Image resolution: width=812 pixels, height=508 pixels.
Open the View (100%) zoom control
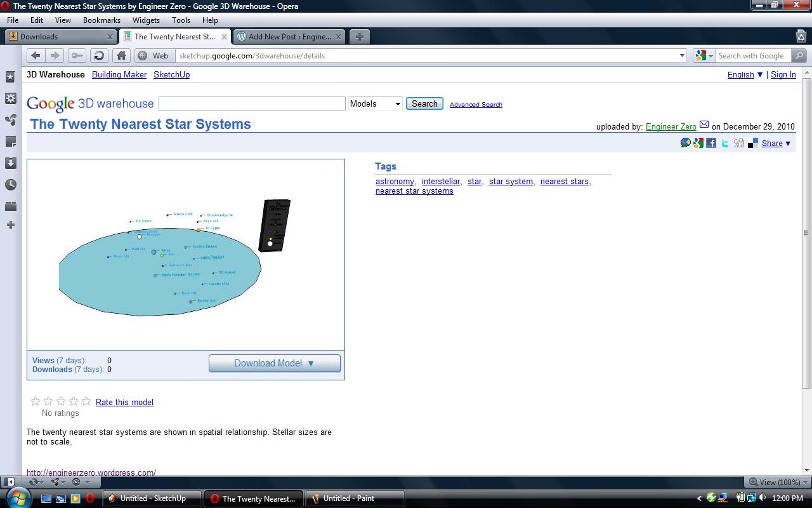click(774, 482)
